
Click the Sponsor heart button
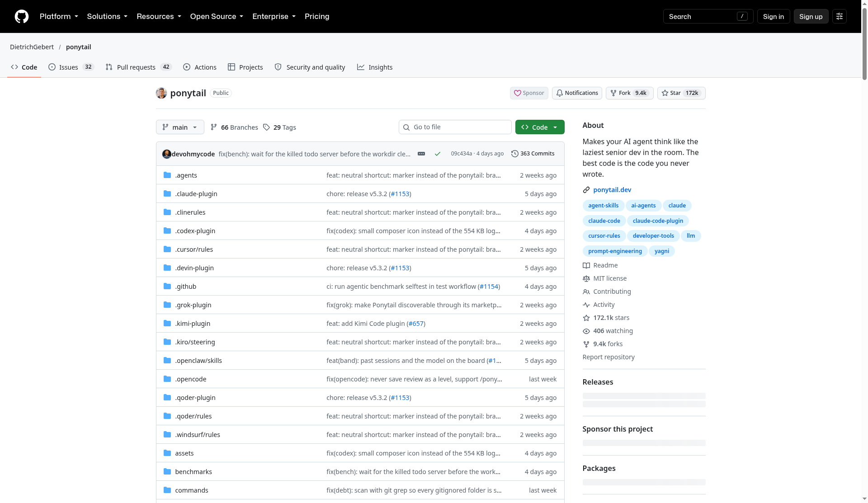tap(529, 93)
